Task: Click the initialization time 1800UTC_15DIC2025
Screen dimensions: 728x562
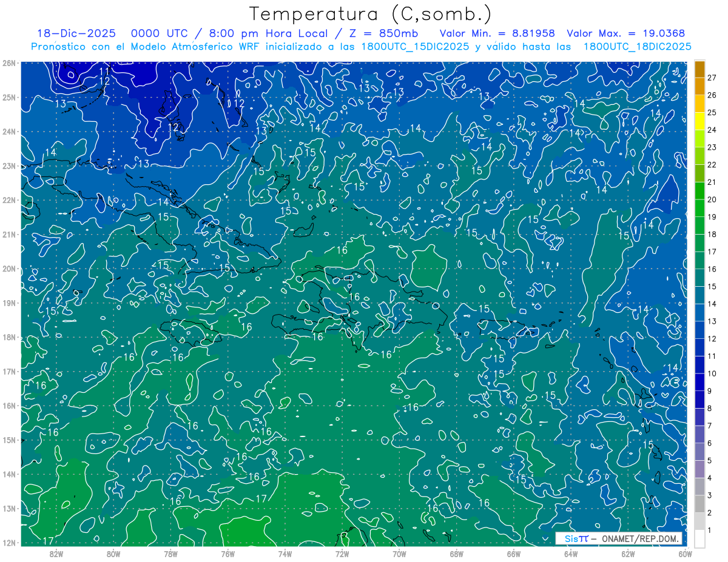Action: 416,46
